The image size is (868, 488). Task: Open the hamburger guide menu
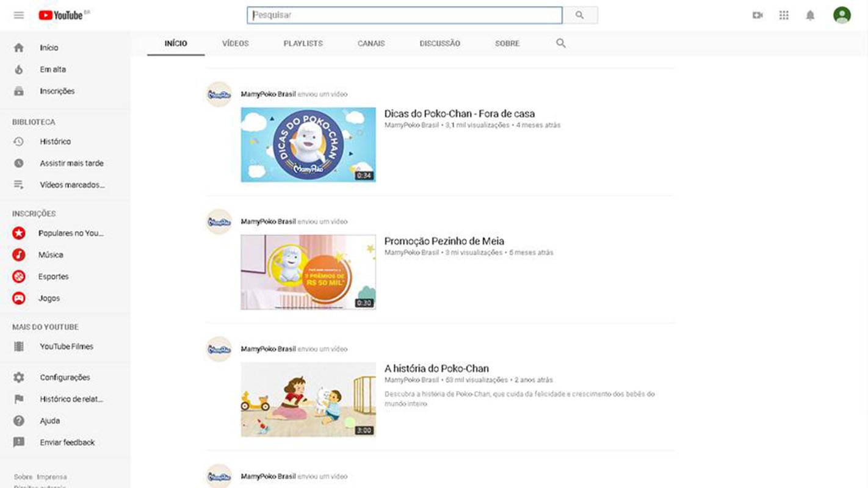pyautogui.click(x=19, y=15)
